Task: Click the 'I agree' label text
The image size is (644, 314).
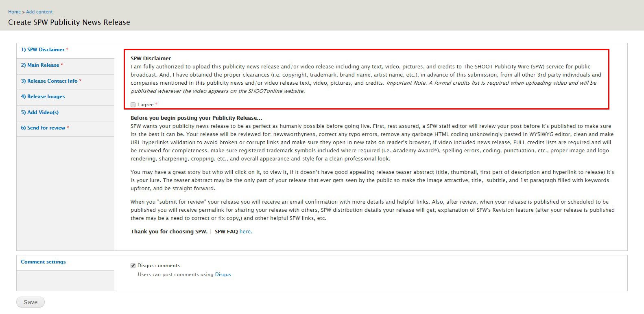Action: [146, 105]
